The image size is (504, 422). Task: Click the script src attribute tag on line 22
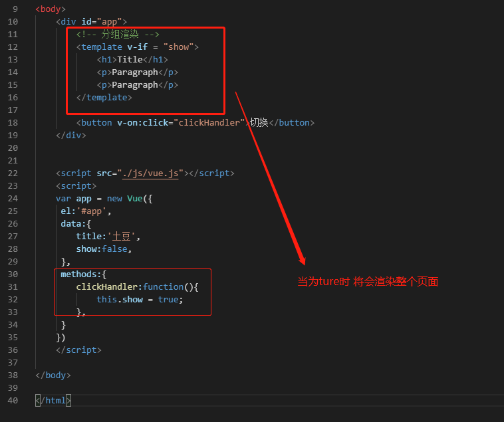146,173
